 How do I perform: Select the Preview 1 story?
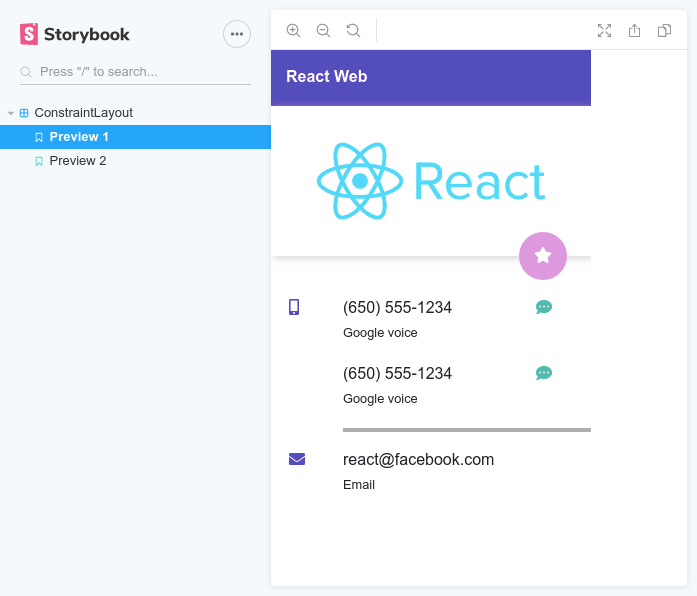point(135,137)
